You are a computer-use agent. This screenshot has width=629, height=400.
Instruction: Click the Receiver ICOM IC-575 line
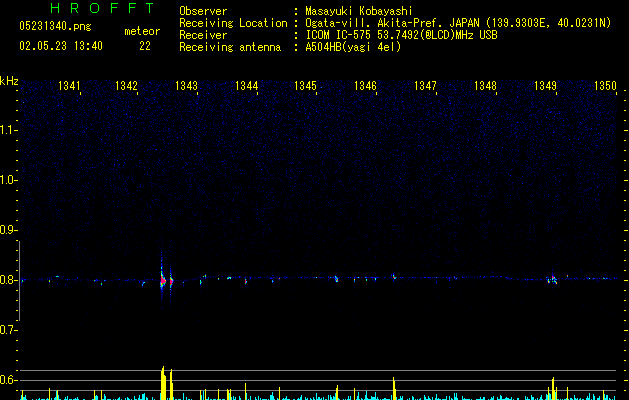tap(401, 35)
